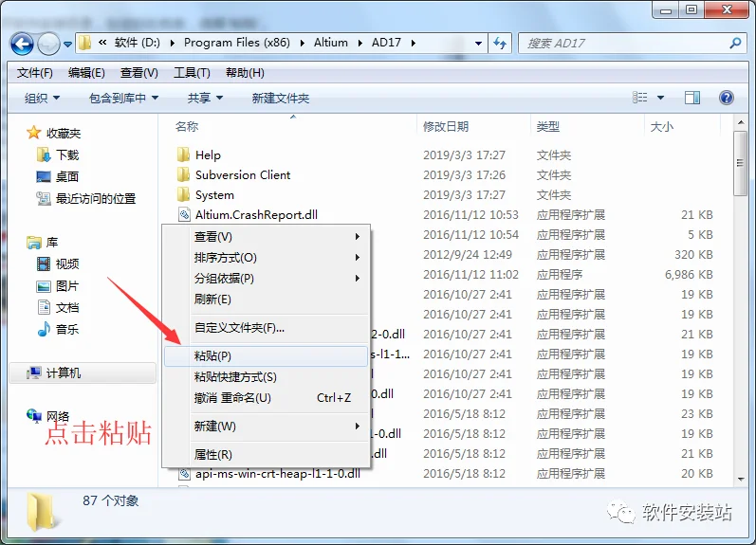Expand the arrow after AD17 breadcrumb
The width and height of the screenshot is (756, 545).
[x=414, y=43]
